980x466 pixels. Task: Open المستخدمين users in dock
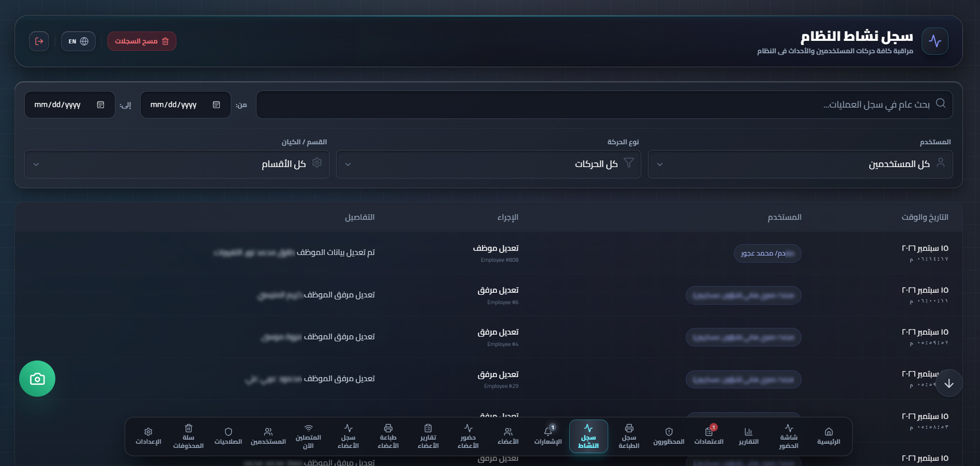click(268, 437)
